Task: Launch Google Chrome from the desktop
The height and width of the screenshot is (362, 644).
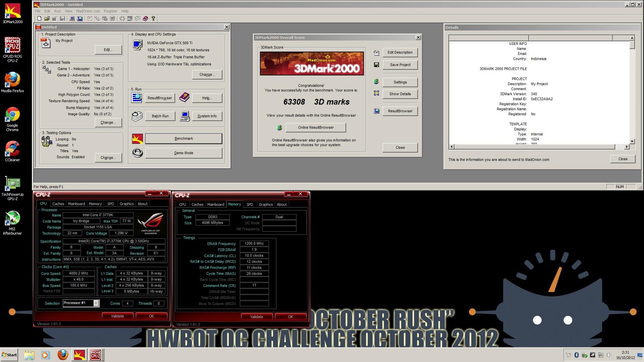Action: 12,119
